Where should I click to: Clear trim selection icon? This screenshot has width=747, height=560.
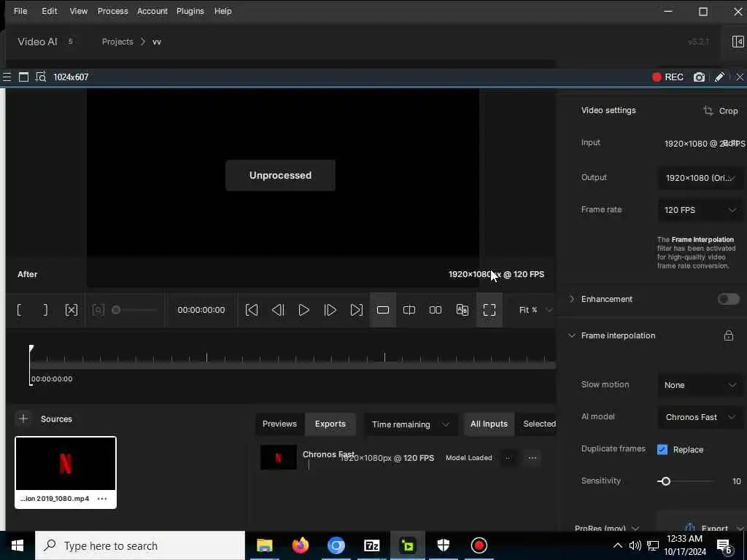click(x=71, y=310)
